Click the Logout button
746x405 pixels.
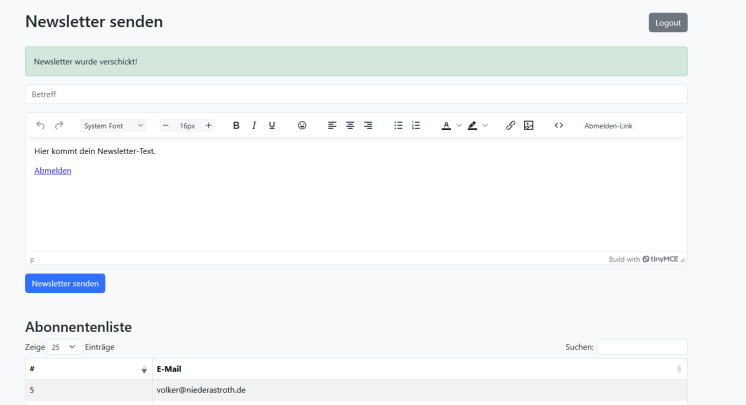668,23
